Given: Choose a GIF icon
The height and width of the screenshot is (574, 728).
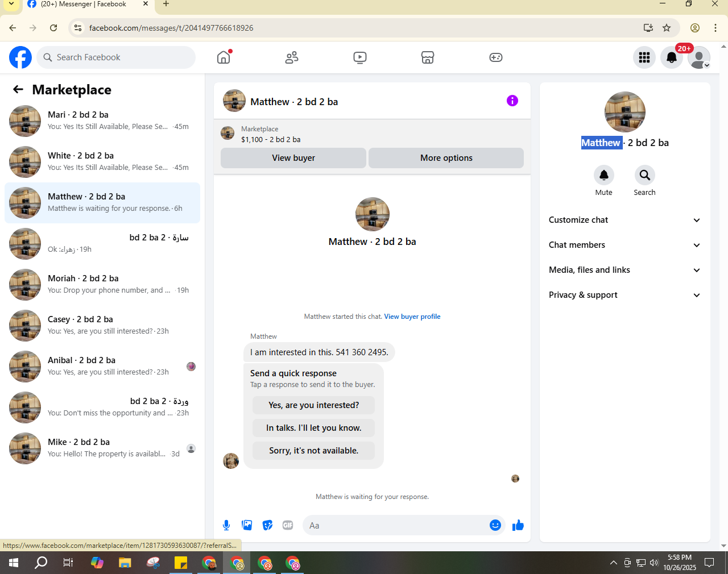Looking at the screenshot, I should tap(288, 525).
